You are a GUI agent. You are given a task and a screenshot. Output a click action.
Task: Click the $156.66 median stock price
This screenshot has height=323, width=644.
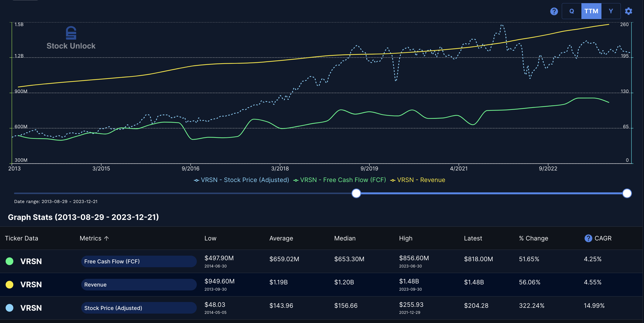pos(346,306)
